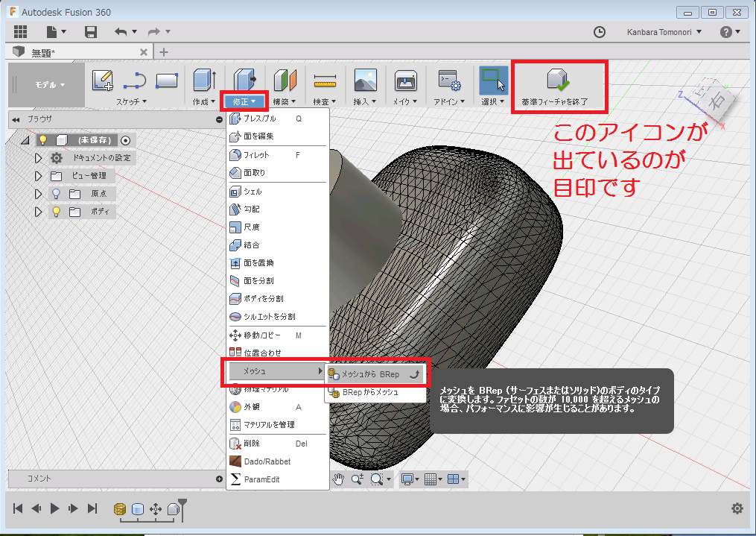Image resolution: width=756 pixels, height=536 pixels.
Task: Click the Press Pull modify icon
Action: [x=245, y=80]
